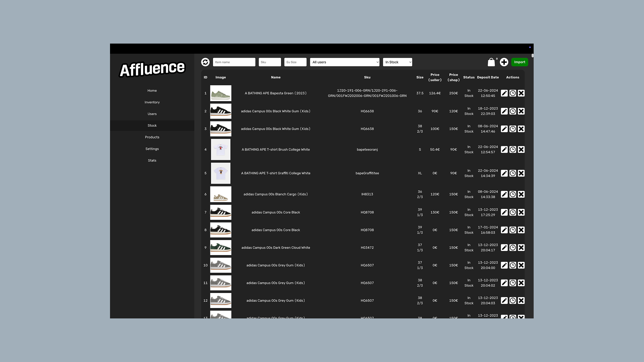Click the Blanch Cargo sneaker thumbnail
This screenshot has width=644, height=362.
221,194
